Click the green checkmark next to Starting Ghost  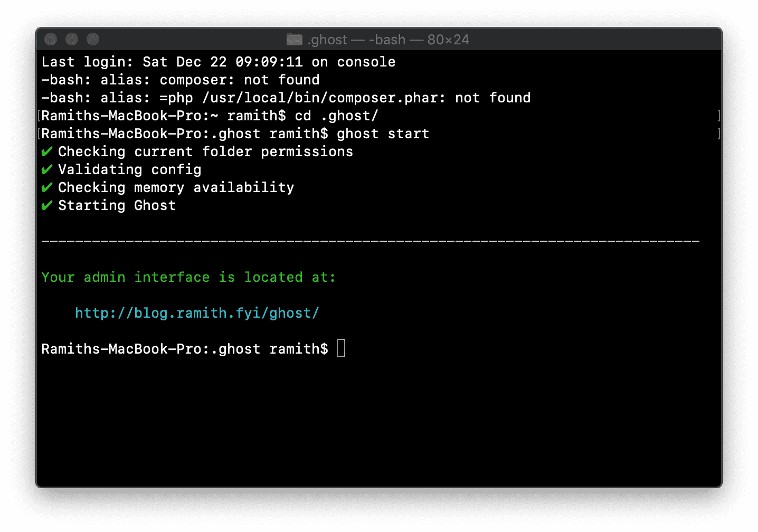(x=47, y=206)
